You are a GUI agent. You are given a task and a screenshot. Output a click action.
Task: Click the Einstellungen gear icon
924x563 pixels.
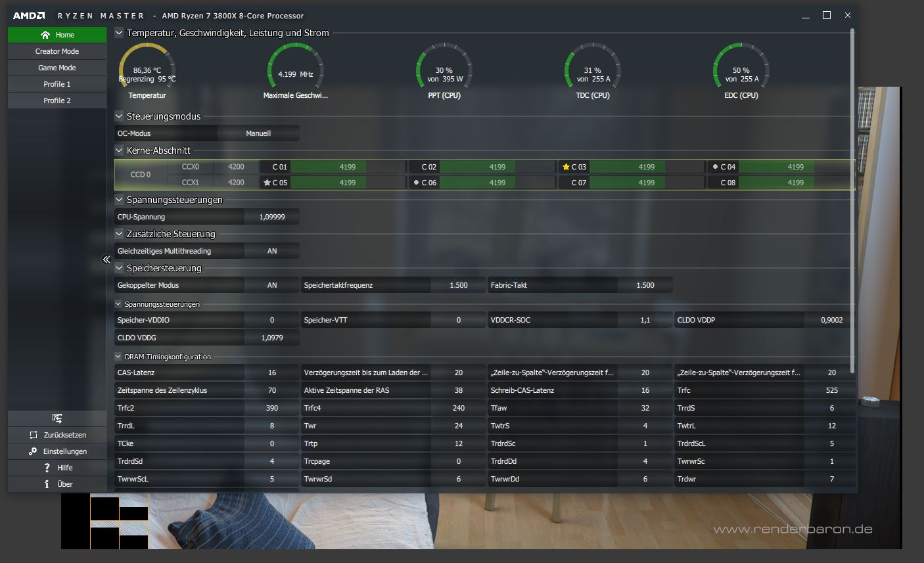[33, 451]
